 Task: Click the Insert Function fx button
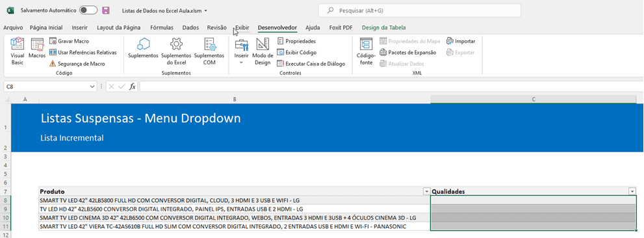click(133, 86)
